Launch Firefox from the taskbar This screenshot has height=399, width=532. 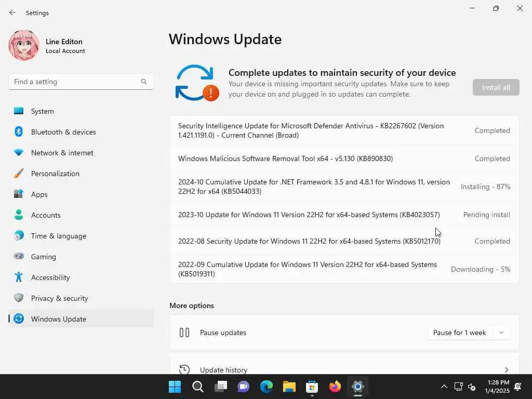click(335, 387)
